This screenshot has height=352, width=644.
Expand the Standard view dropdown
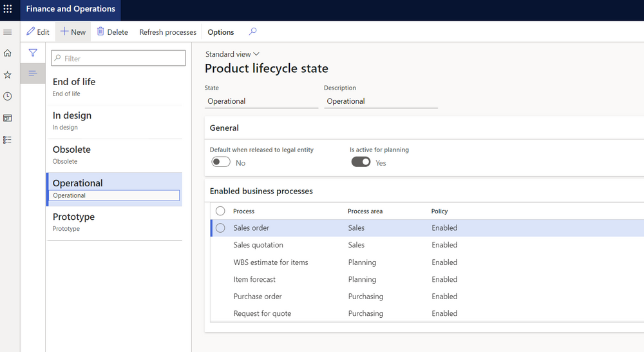(232, 54)
